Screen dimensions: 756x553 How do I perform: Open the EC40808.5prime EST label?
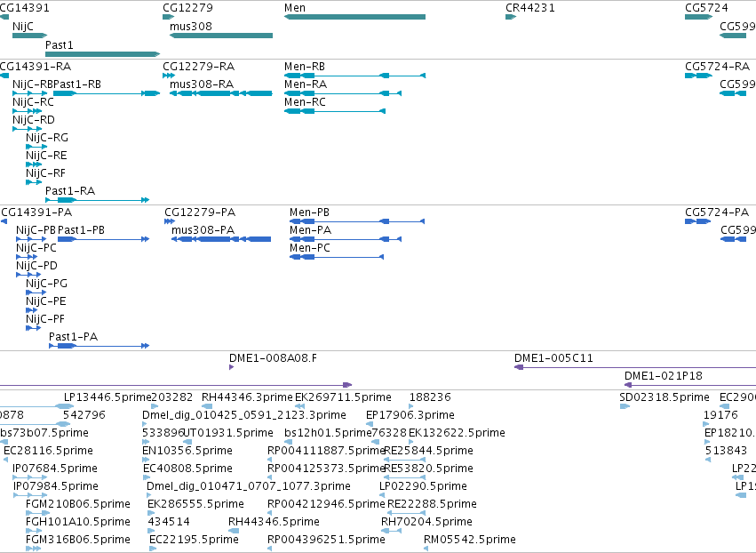(x=187, y=469)
